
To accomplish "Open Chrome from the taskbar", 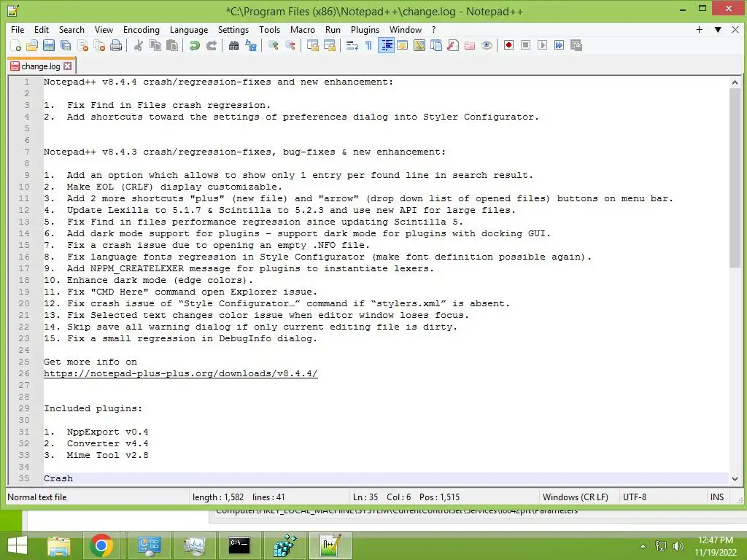I will click(x=101, y=545).
